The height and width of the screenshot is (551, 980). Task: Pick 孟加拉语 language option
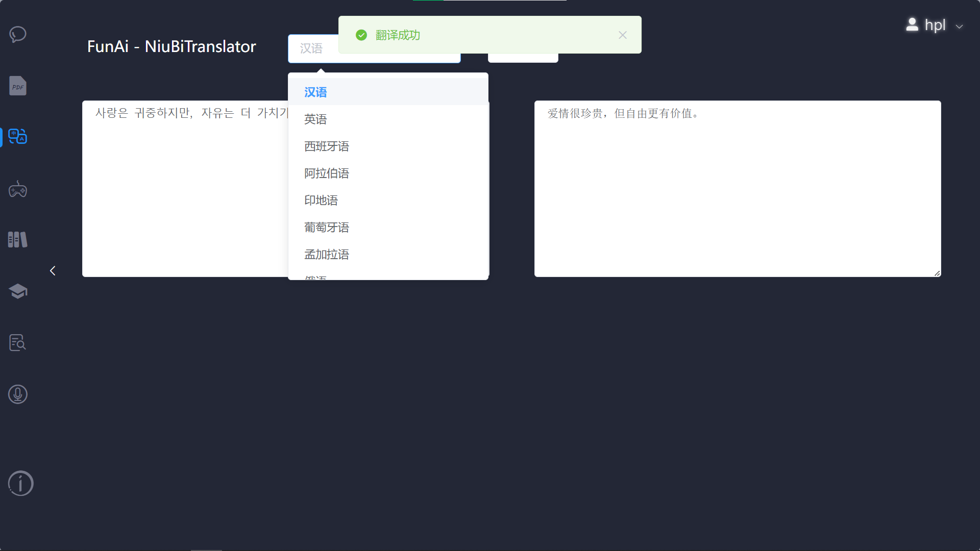327,255
